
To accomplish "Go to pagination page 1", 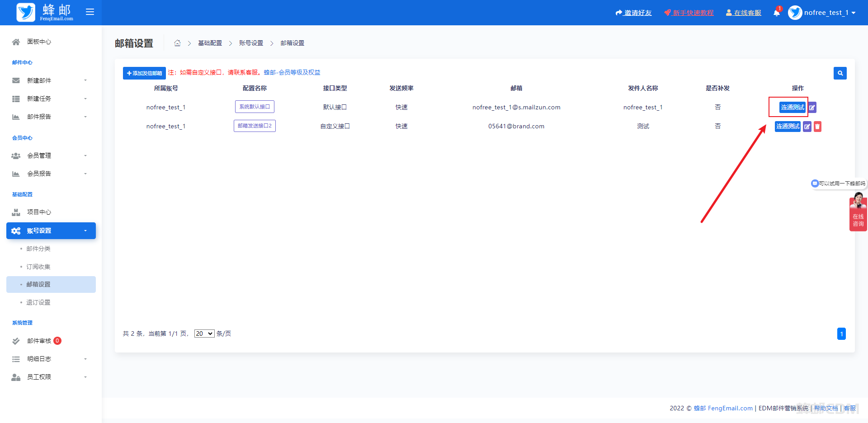I will coord(841,334).
